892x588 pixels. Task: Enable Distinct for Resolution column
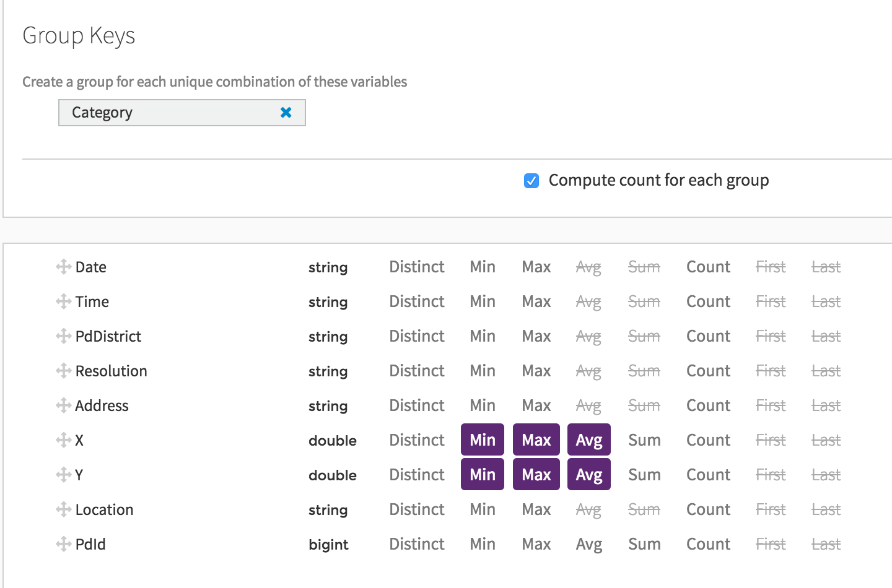click(417, 371)
